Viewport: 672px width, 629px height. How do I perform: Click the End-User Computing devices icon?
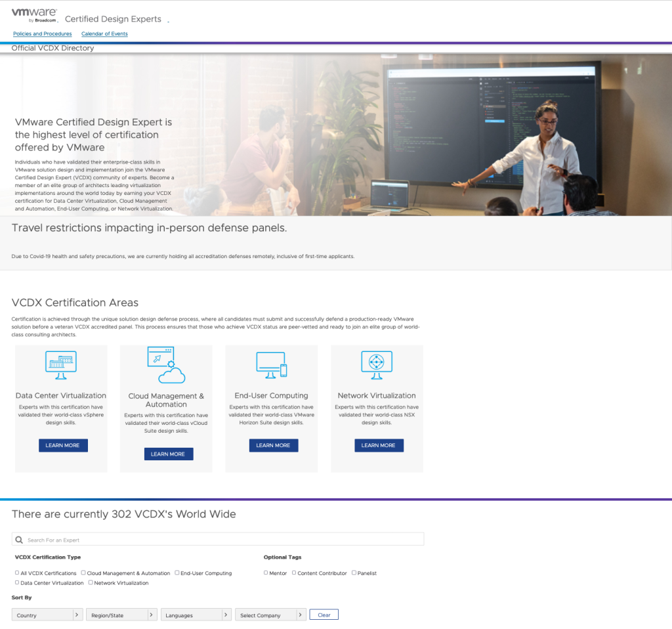coord(271,365)
